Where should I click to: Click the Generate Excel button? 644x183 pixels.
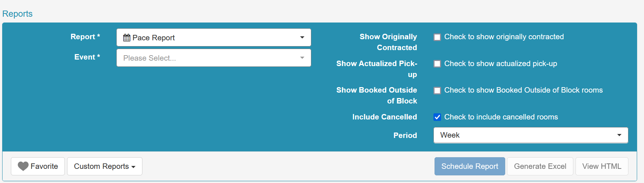tap(540, 166)
